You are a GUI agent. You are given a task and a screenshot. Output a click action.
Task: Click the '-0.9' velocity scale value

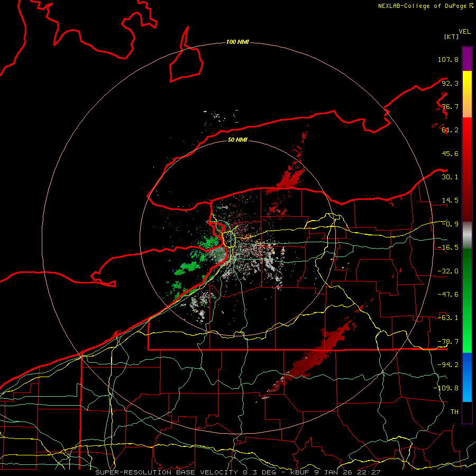tap(450, 224)
